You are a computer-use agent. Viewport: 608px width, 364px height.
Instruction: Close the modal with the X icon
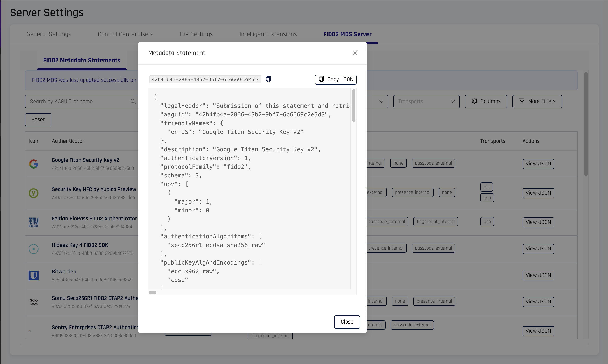tap(355, 53)
